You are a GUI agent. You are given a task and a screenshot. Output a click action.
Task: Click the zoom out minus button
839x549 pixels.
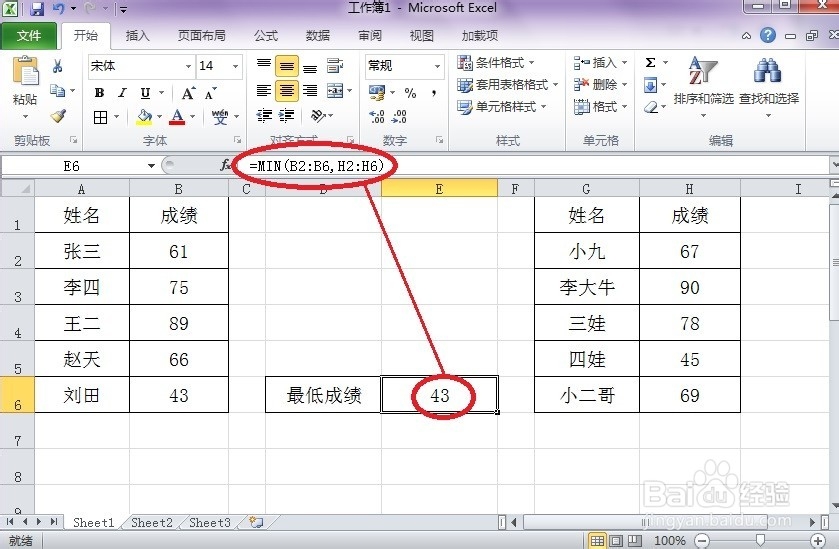(703, 540)
